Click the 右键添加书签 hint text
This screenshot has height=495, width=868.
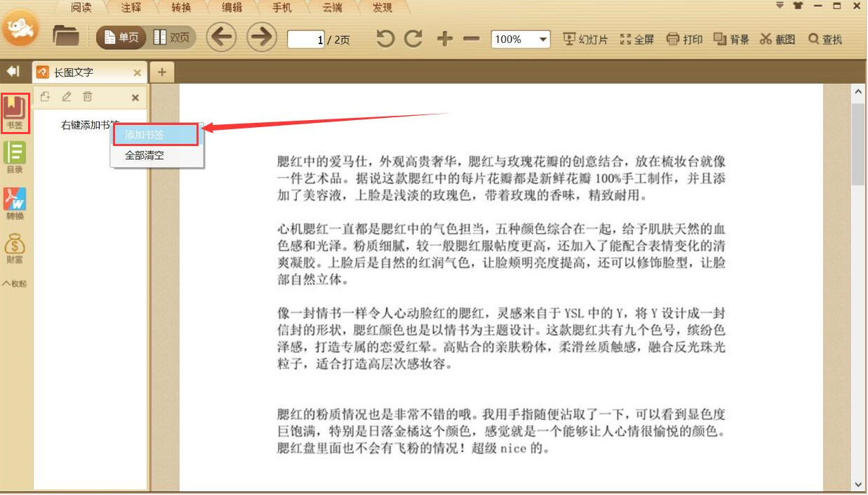90,125
